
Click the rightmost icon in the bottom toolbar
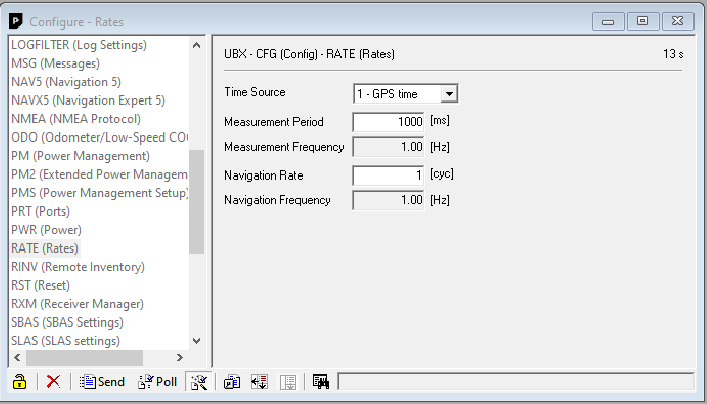(x=321, y=382)
